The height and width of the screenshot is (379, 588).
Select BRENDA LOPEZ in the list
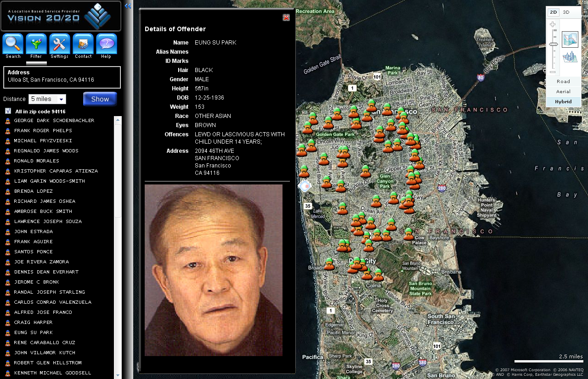tap(34, 191)
